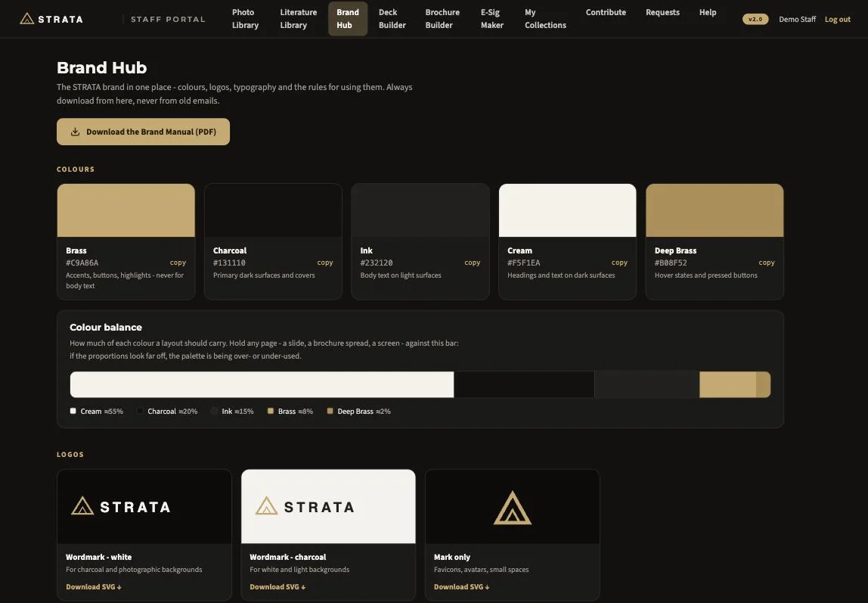Screen dimensions: 868x603
Task: Click the Brass colour swatch
Action: (x=126, y=210)
